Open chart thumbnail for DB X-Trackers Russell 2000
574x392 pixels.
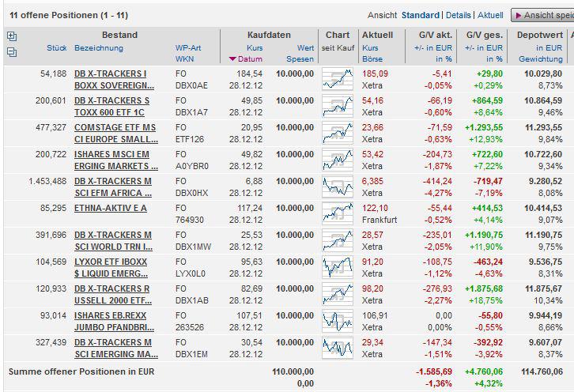(x=338, y=294)
